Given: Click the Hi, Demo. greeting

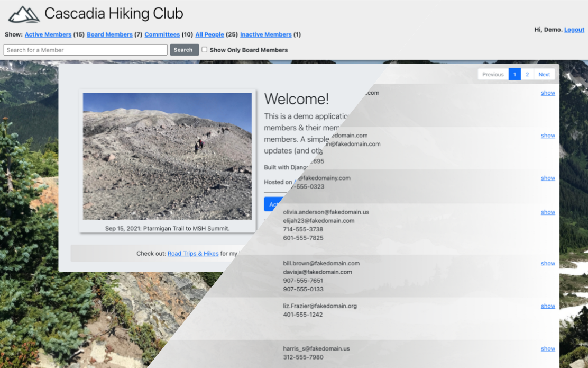Looking at the screenshot, I should (x=548, y=30).
